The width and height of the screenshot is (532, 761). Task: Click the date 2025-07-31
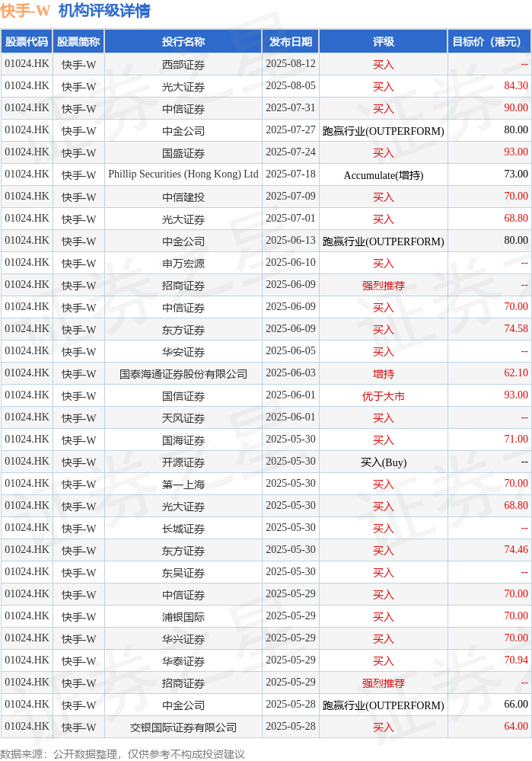(291, 107)
